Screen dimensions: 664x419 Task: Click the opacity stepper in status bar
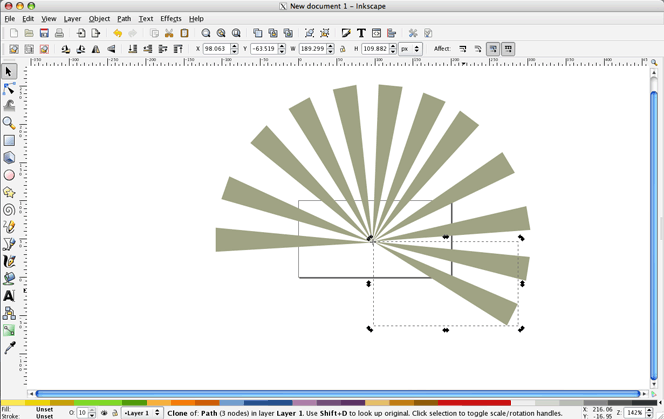[92, 413]
